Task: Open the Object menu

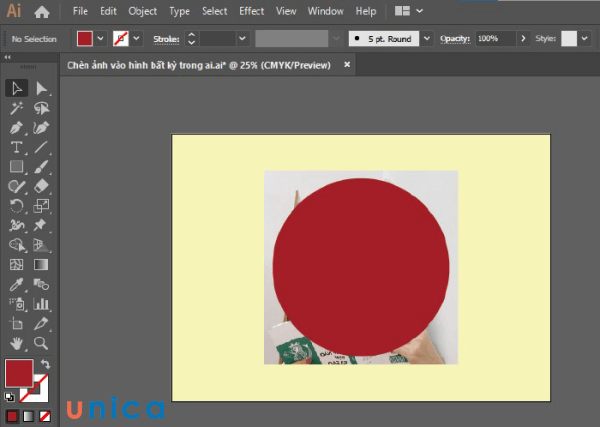Action: point(143,11)
